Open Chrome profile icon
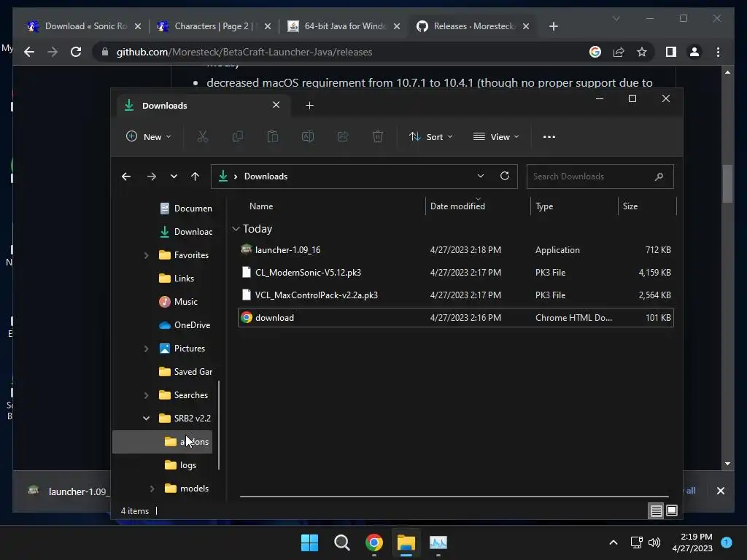This screenshot has width=747, height=560. (x=694, y=52)
